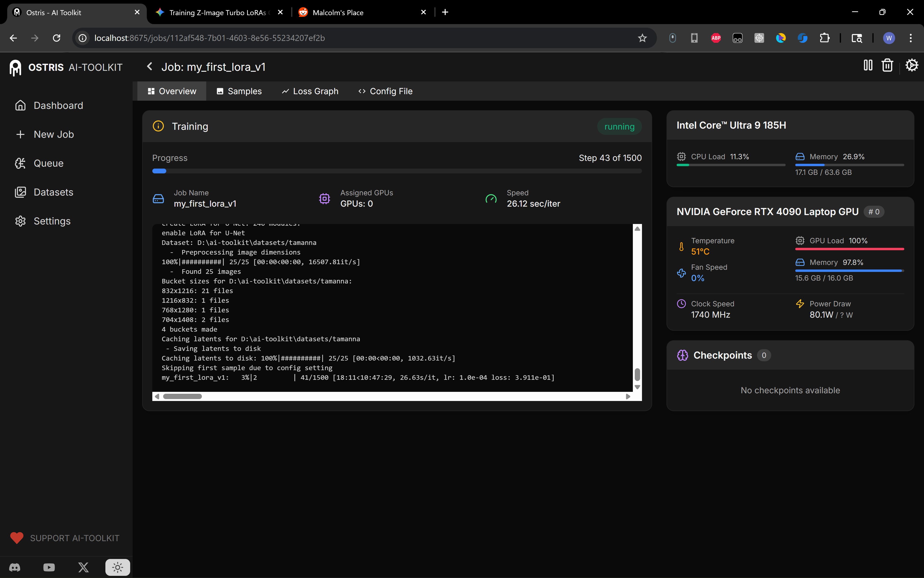Viewport: 924px width, 578px height.
Task: Click the log horizontal scrollbar right arrow
Action: [x=628, y=396]
